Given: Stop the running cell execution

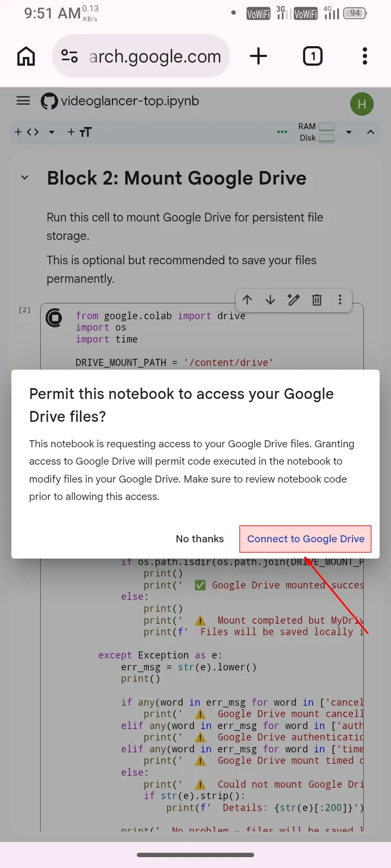Looking at the screenshot, I should point(54,318).
